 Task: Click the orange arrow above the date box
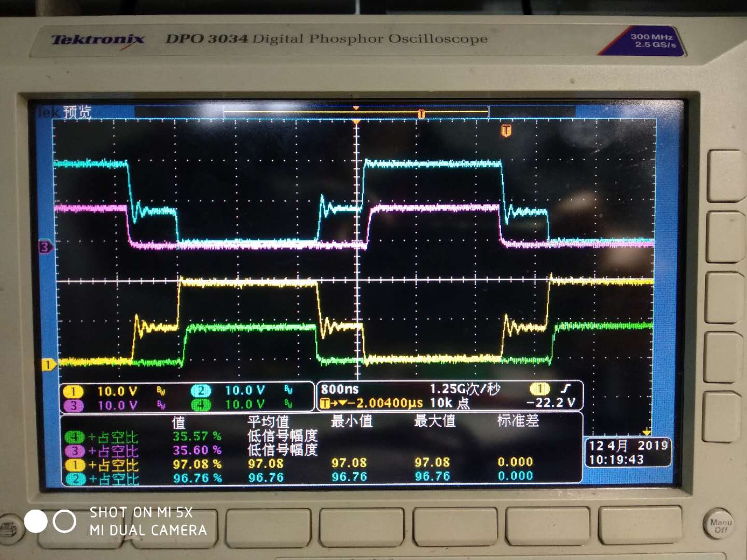pyautogui.click(x=646, y=431)
